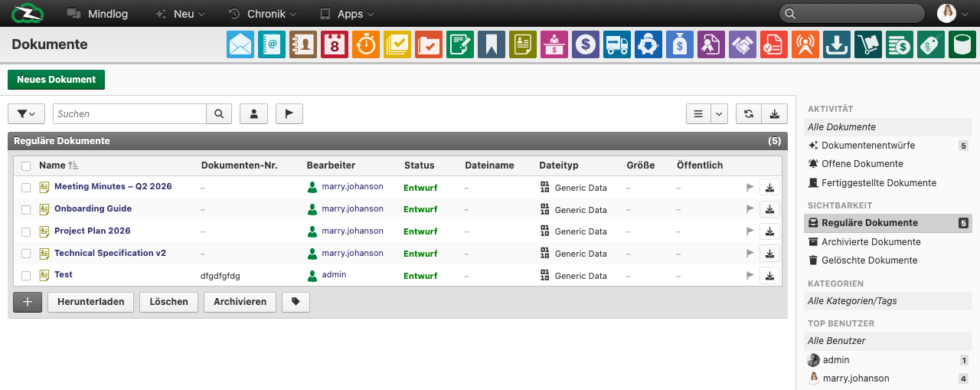Open the pink cashier desk icon

[x=554, y=44]
